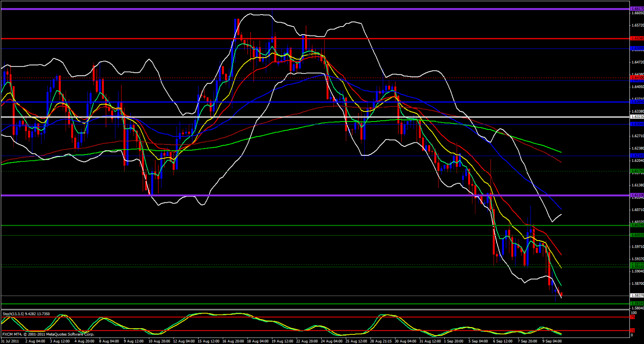644x344 pixels.
Task: Click the 30 Aug 04:00 time label
Action: (x=406, y=341)
